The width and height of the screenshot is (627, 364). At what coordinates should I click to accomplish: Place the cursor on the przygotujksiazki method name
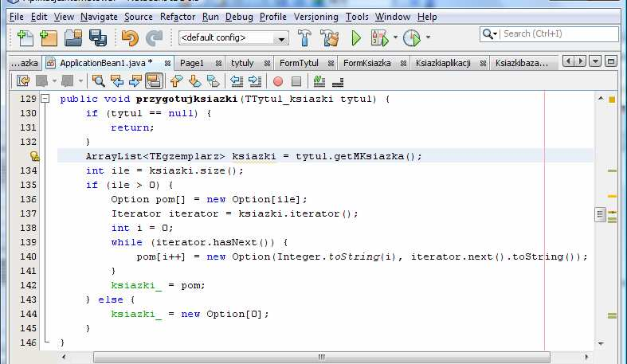click(x=186, y=99)
